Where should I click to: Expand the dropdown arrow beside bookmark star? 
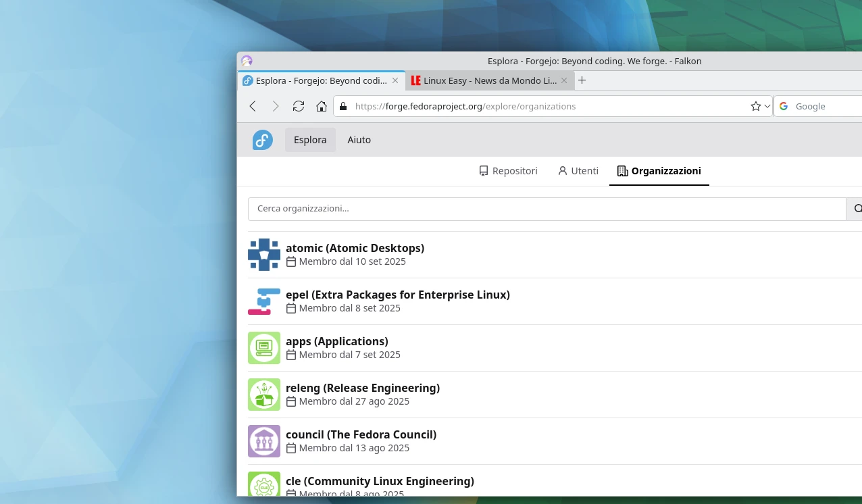[767, 106]
